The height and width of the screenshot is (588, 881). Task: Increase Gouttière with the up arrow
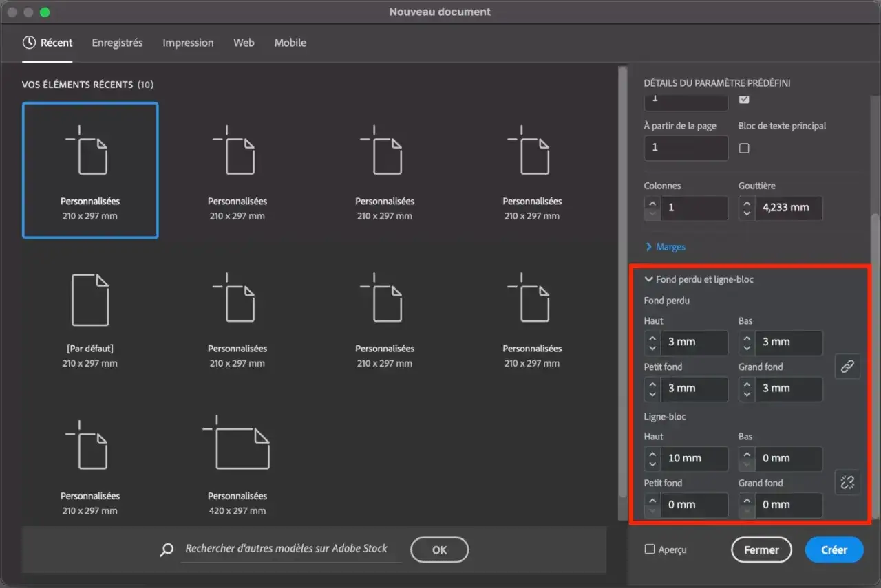(747, 202)
